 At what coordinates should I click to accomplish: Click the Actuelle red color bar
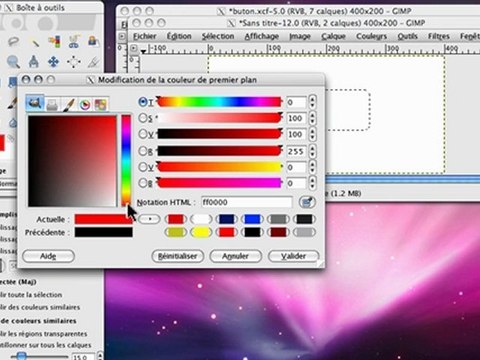pyautogui.click(x=103, y=219)
